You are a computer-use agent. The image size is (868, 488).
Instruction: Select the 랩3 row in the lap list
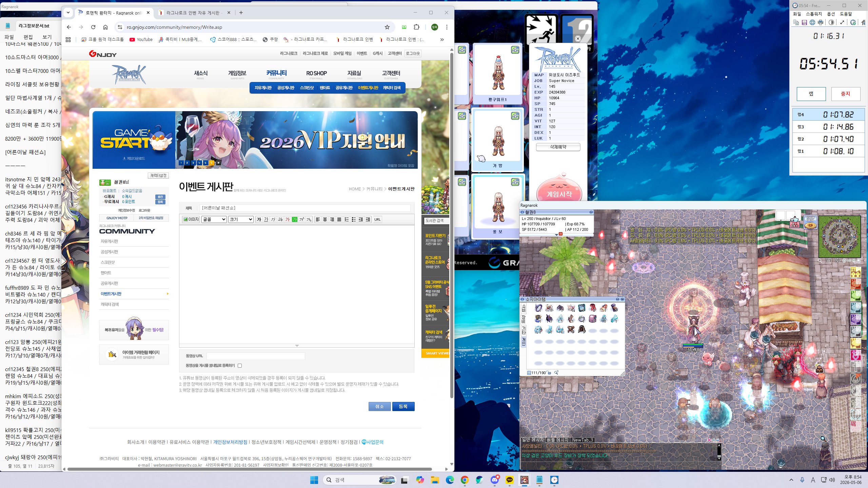[x=828, y=127]
